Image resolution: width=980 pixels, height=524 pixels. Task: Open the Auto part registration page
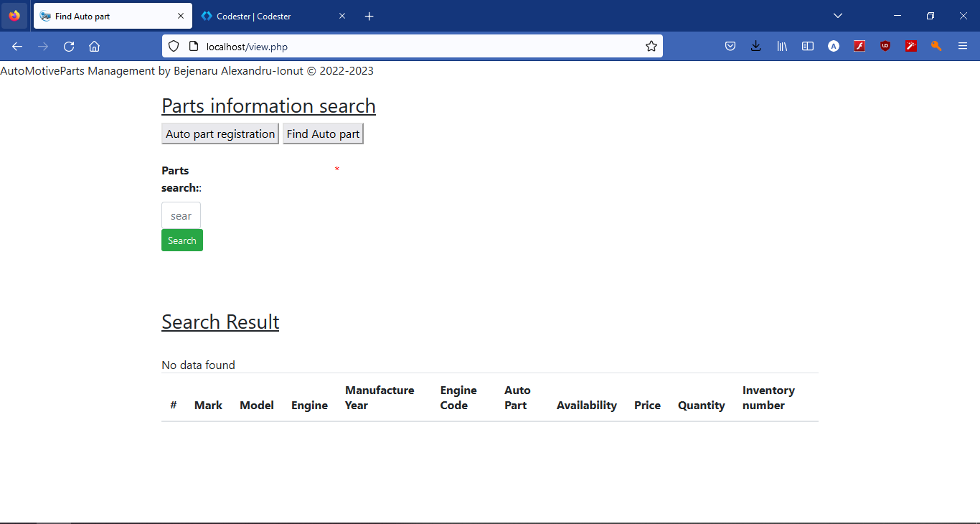click(x=220, y=134)
